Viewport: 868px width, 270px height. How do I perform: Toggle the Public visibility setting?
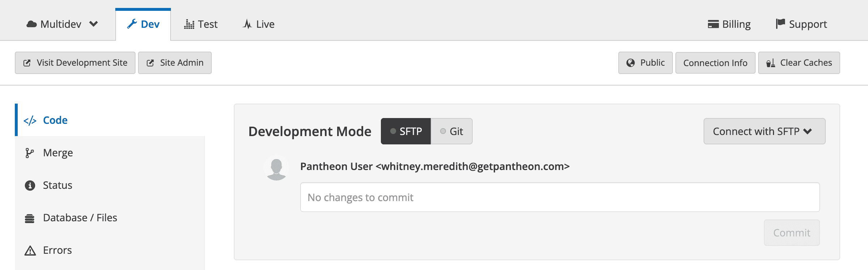645,62
